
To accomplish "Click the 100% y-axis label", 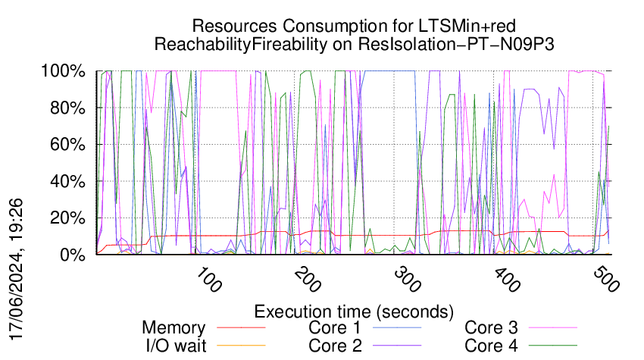I will click(x=63, y=71).
